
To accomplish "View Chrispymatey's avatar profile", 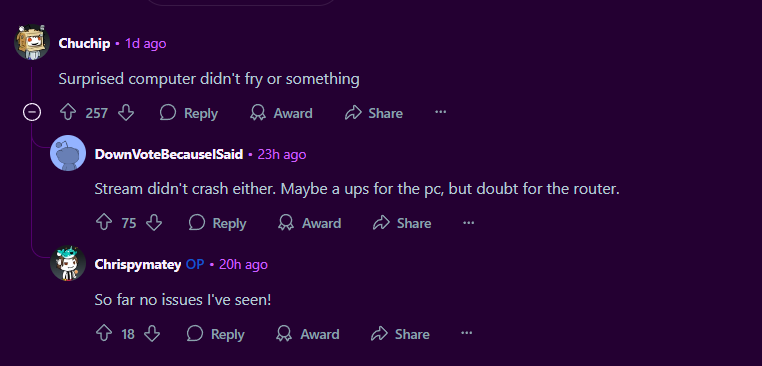I will point(68,264).
